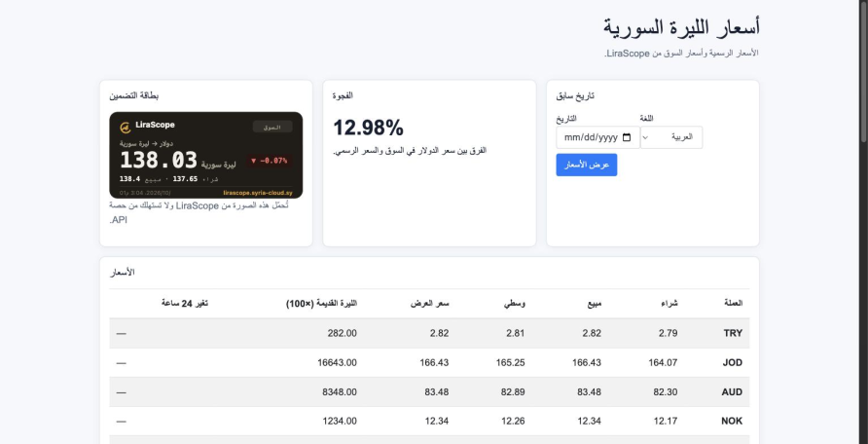Select the TRY currency cell
The width and height of the screenshot is (868, 444).
pos(733,333)
